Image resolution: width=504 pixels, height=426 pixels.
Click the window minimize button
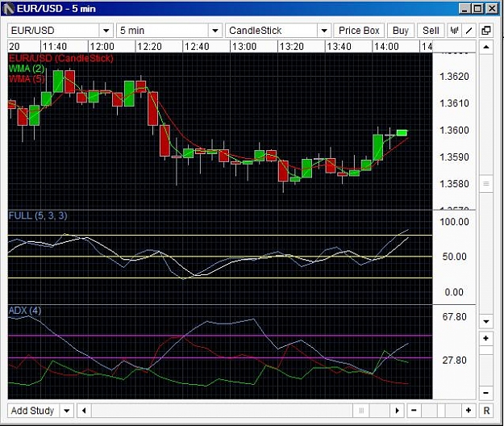pyautogui.click(x=464, y=9)
